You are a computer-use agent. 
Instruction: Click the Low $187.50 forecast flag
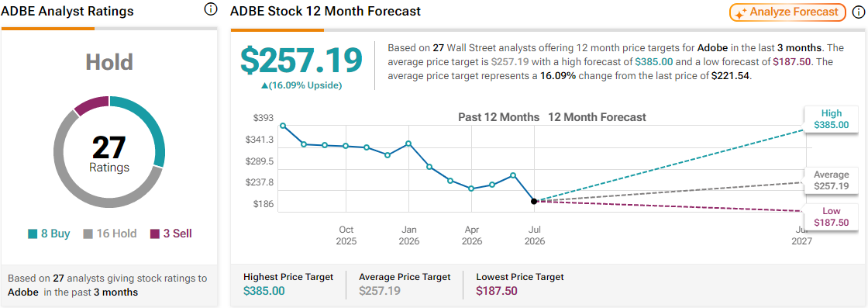click(831, 216)
